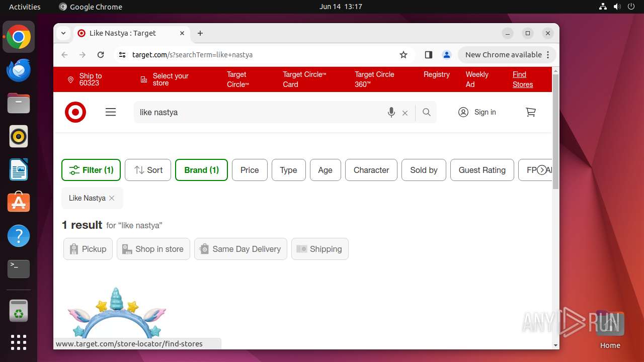The height and width of the screenshot is (362, 644).
Task: Open the unicorn headband product thumbnail
Action: pos(117,312)
